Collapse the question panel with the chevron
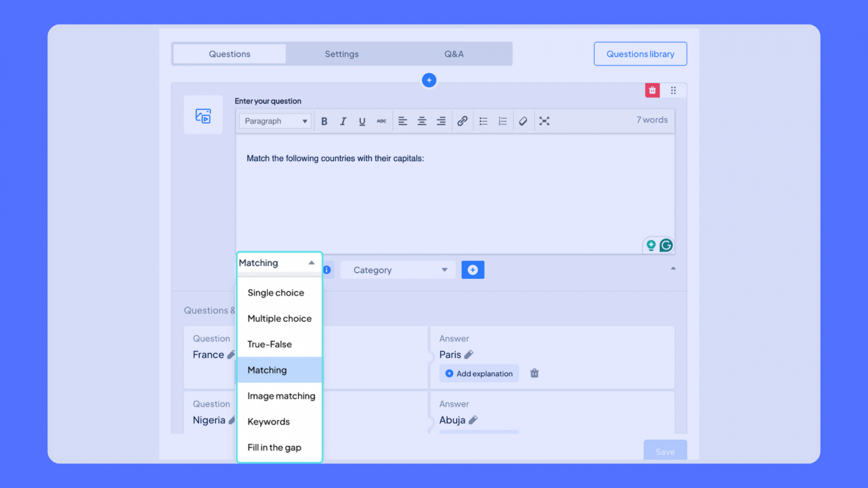The height and width of the screenshot is (488, 868). (673, 268)
